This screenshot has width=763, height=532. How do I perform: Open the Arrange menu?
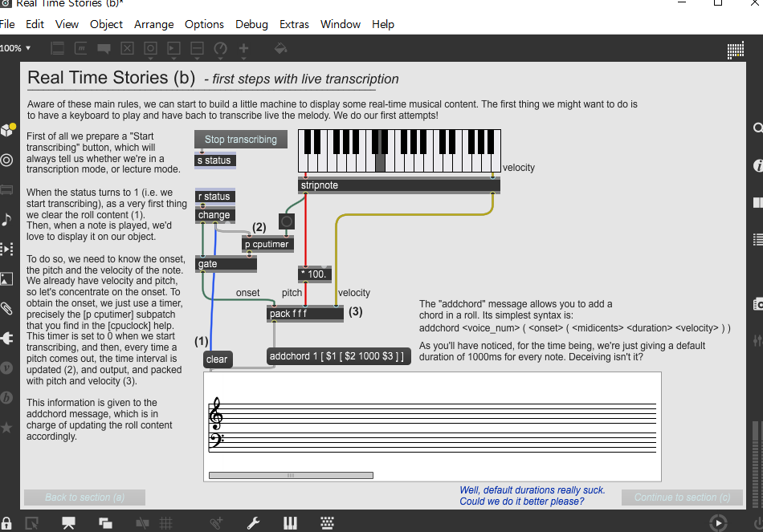click(x=153, y=24)
